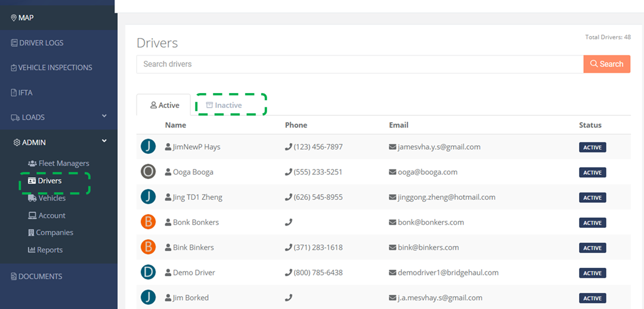Open Companies under Admin
Viewport: 644px width, 309px height.
click(51, 233)
